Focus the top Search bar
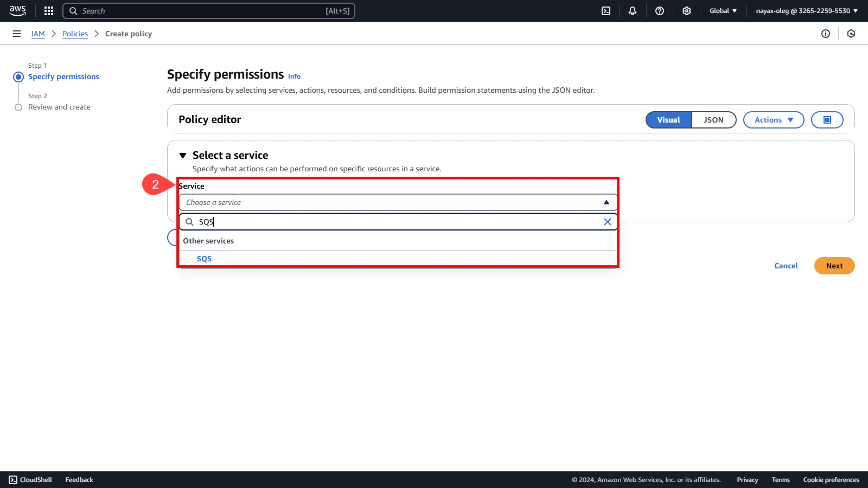Image resolution: width=868 pixels, height=488 pixels. pos(209,11)
